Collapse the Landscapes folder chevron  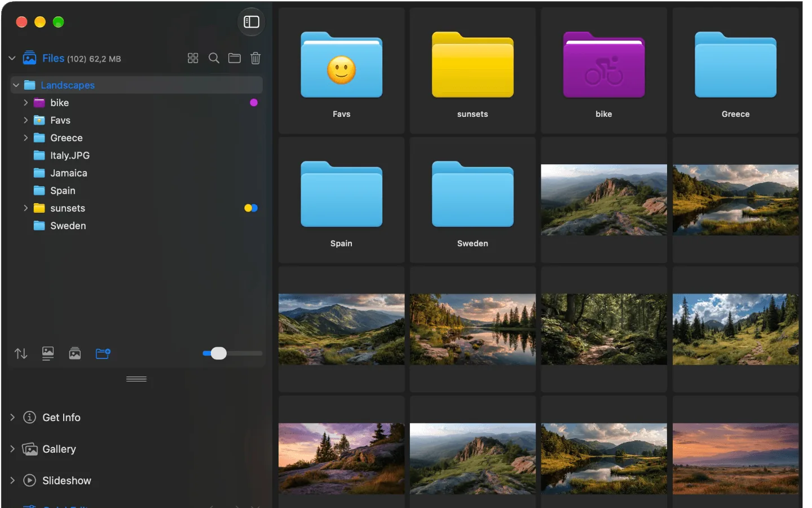pyautogui.click(x=16, y=85)
